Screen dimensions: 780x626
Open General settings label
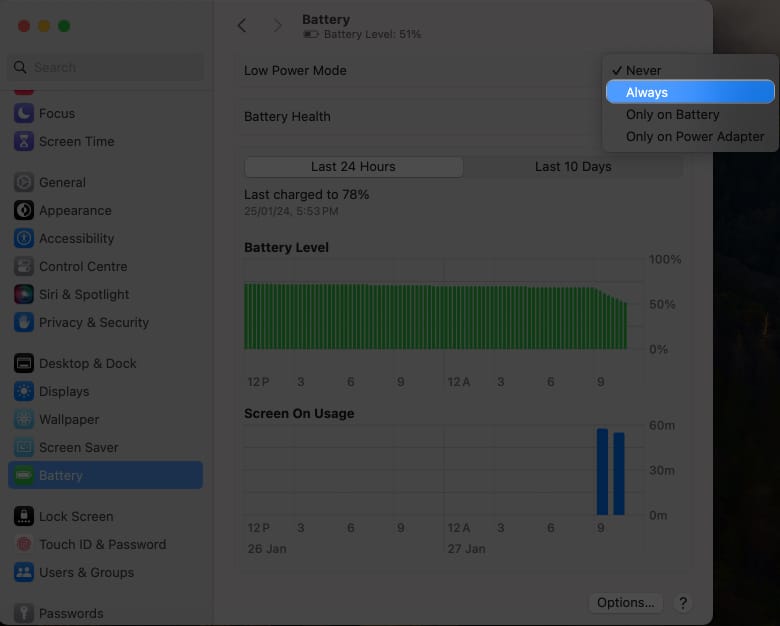pos(62,183)
